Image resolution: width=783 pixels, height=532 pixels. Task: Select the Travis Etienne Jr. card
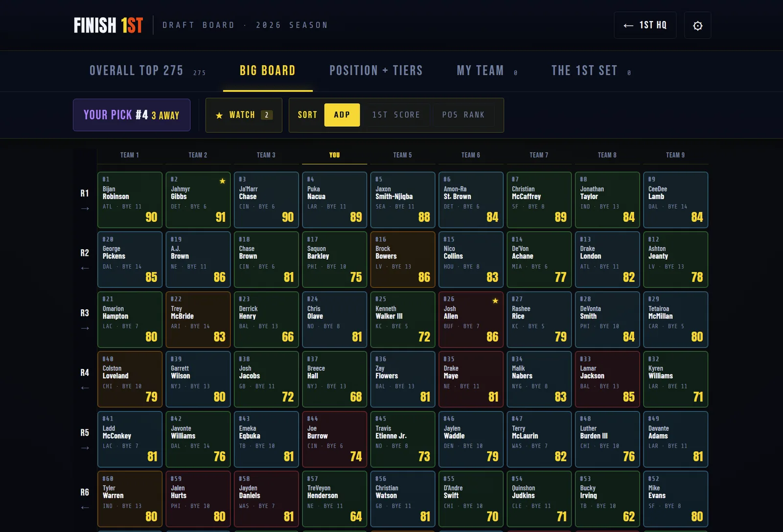tap(403, 439)
